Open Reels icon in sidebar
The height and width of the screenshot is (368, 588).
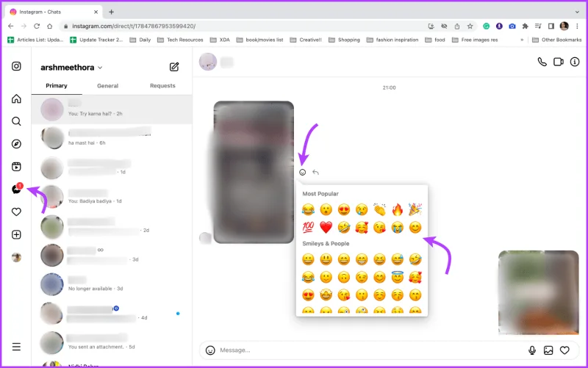click(16, 167)
